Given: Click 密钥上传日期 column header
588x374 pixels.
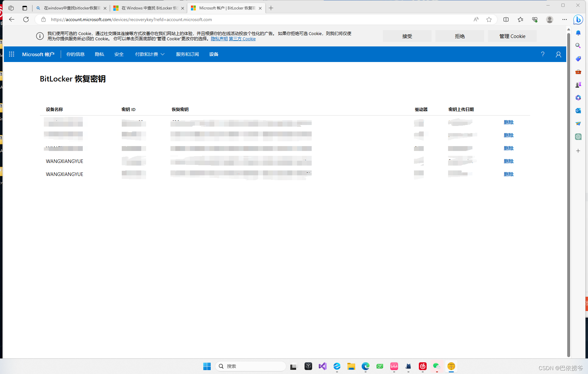Looking at the screenshot, I should pos(461,109).
